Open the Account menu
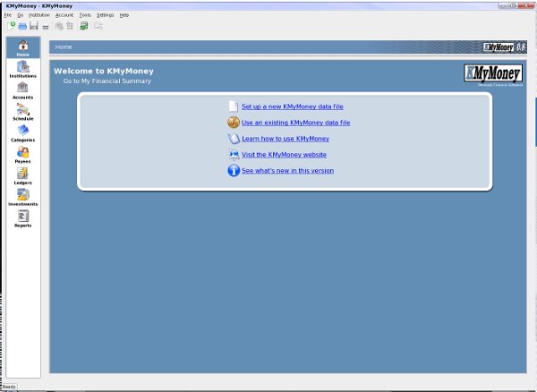Viewport: 537px width, 392px height. 64,15
